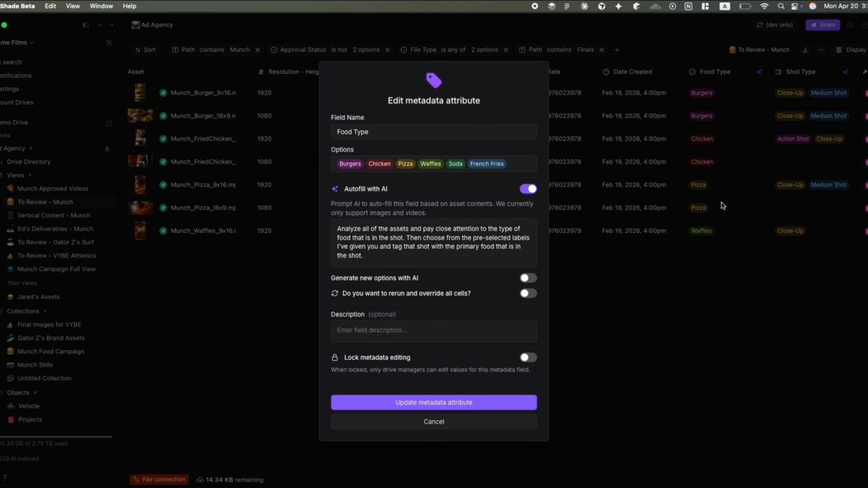
Task: Collapse the Collections section chevron
Action: (x=45, y=311)
